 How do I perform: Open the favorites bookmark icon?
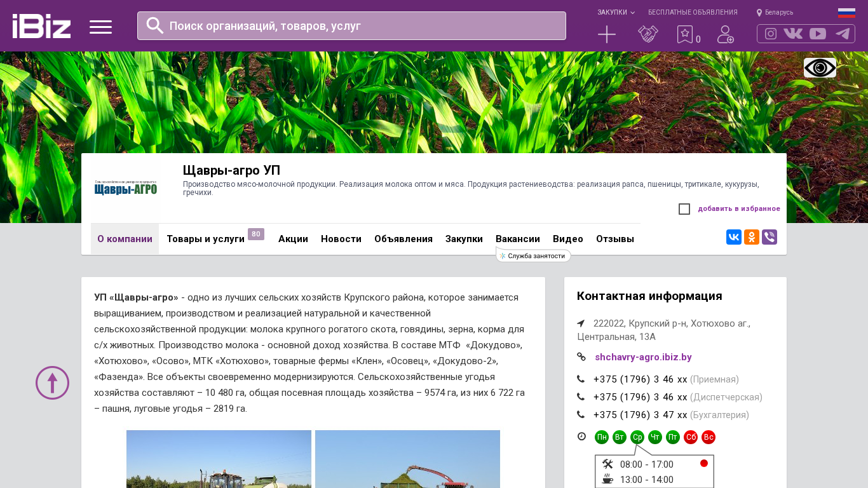click(x=684, y=34)
